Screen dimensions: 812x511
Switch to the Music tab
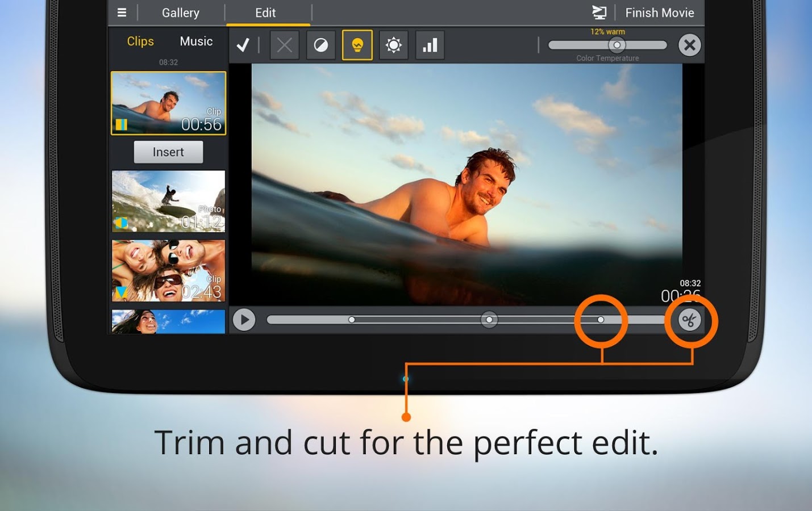click(196, 41)
